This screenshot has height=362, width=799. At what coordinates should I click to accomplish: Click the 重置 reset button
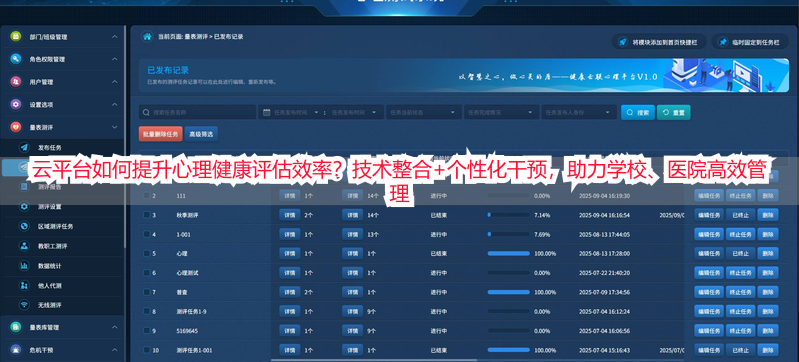[674, 113]
